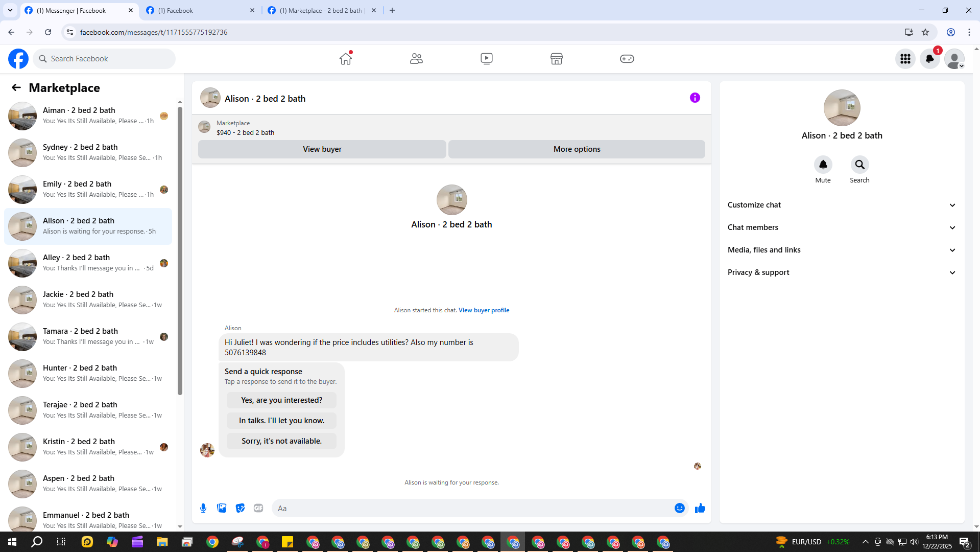Click the View buyer button
Viewport: 980px width, 552px height.
point(322,149)
